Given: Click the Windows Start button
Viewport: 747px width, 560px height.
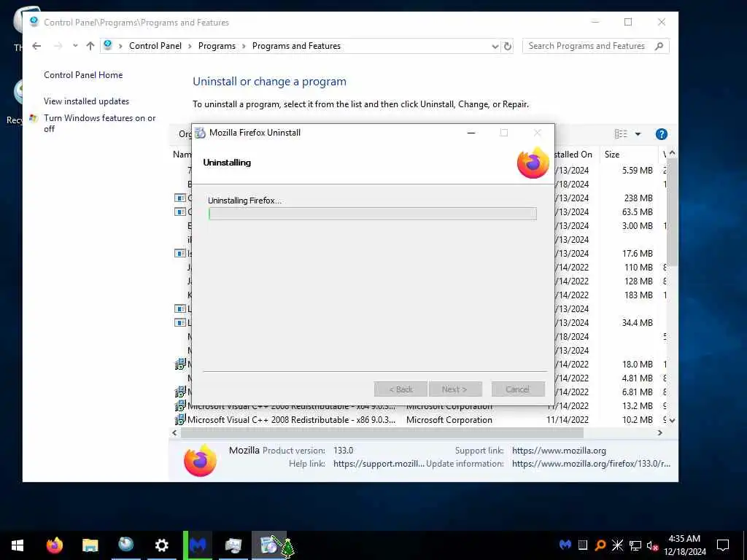Looking at the screenshot, I should [x=18, y=545].
